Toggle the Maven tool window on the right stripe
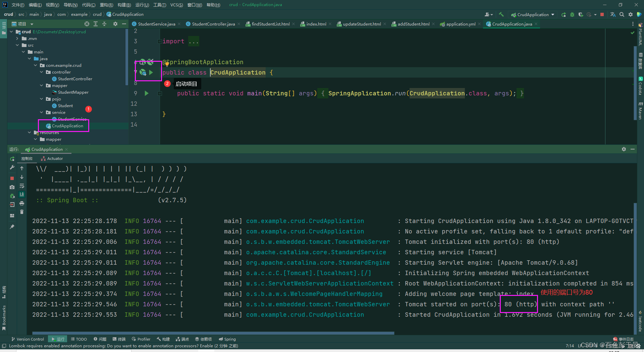Image resolution: width=644 pixels, height=352 pixels. tap(640, 111)
